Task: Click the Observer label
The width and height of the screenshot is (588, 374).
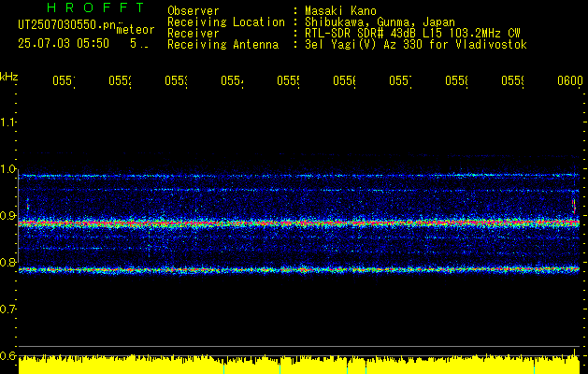Action: [x=194, y=10]
